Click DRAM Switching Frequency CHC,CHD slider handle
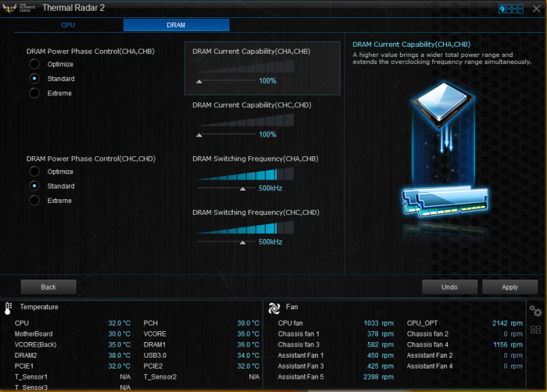The height and width of the screenshot is (392, 547). pyautogui.click(x=243, y=243)
